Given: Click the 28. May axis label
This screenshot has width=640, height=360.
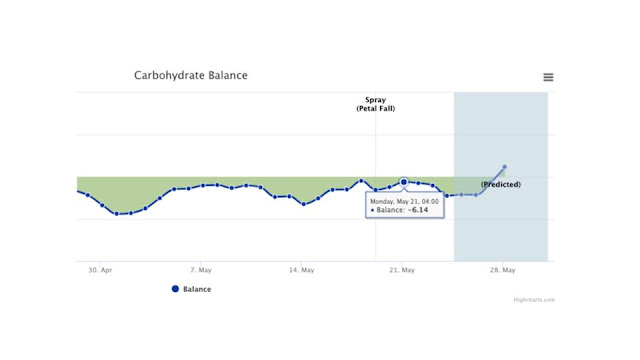Looking at the screenshot, I should click(x=503, y=270).
